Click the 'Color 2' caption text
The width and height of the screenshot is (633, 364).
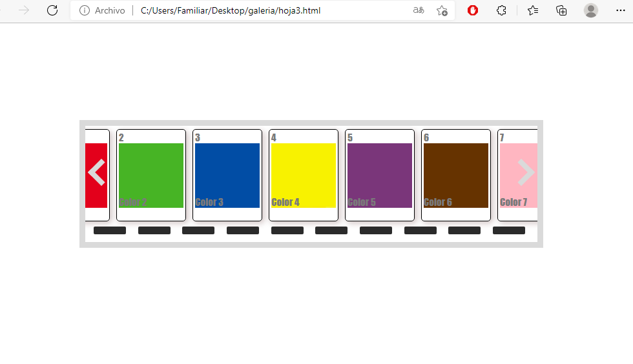point(133,202)
